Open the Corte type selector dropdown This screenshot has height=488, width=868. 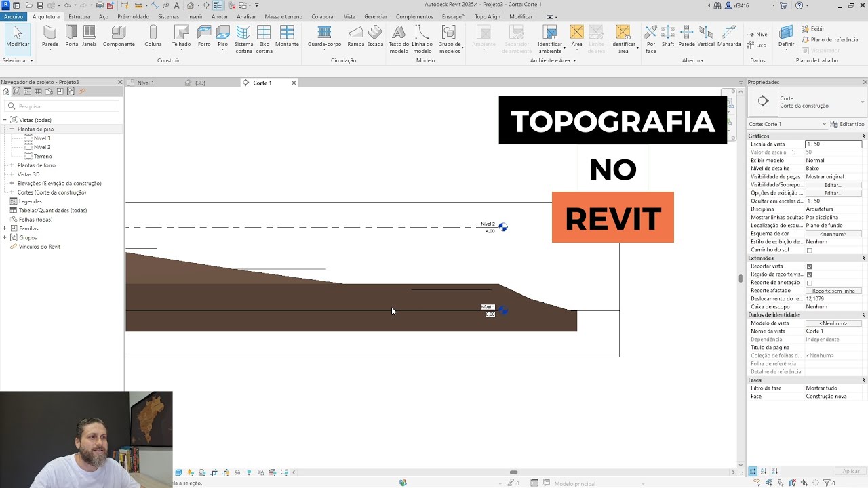click(863, 102)
